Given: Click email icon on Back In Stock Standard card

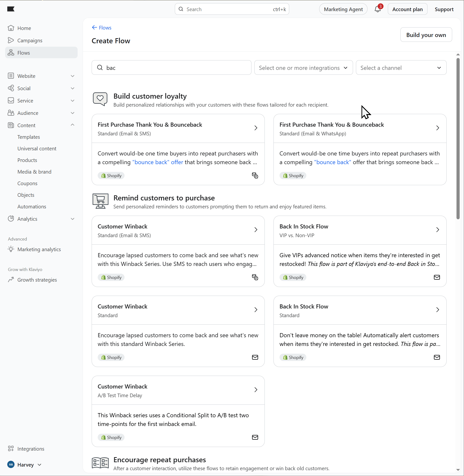Looking at the screenshot, I should [x=437, y=357].
